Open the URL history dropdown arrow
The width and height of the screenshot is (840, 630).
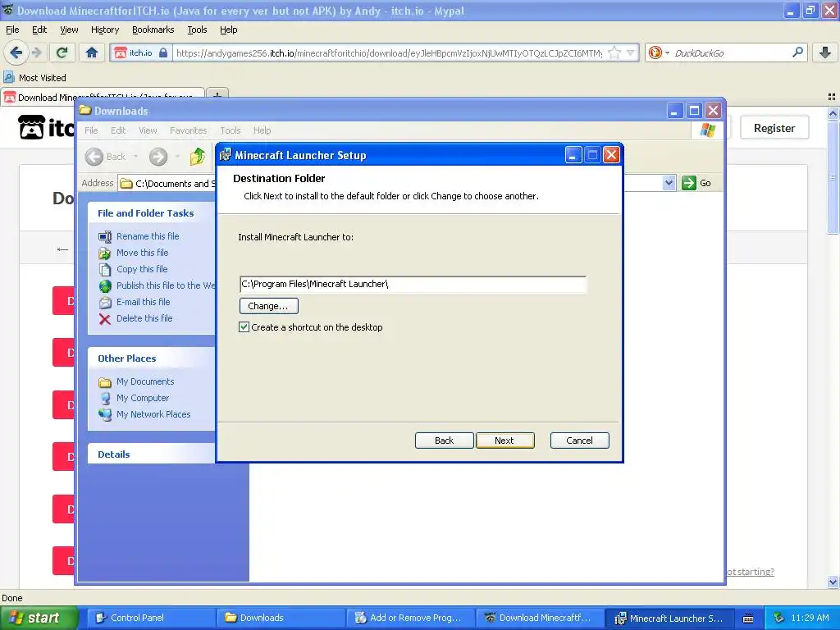[631, 52]
